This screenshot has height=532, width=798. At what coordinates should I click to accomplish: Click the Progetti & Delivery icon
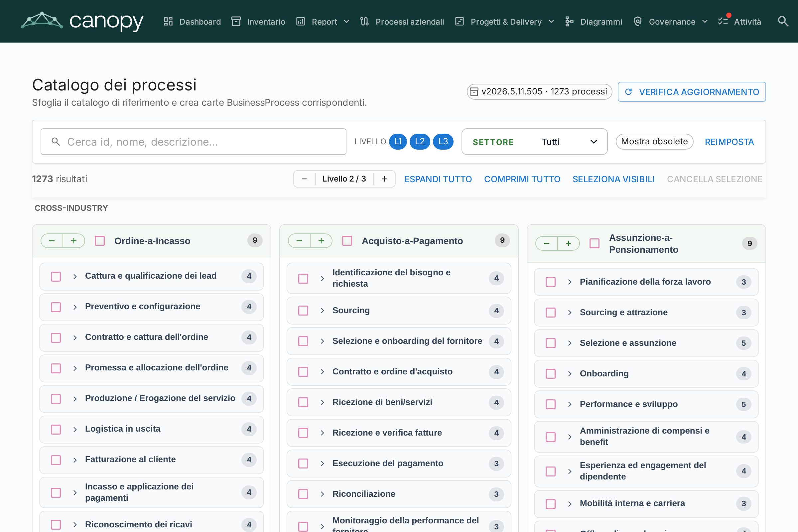[460, 21]
